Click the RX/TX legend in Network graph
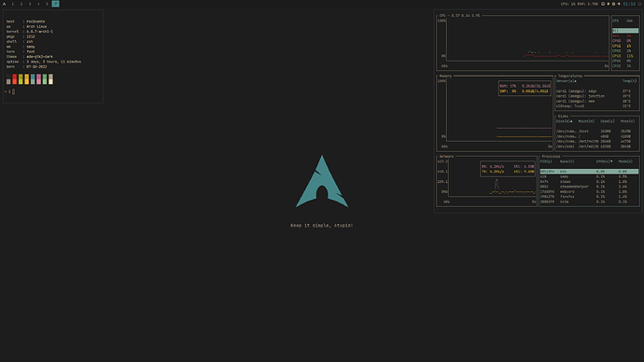The width and height of the screenshot is (644, 362). click(x=508, y=169)
